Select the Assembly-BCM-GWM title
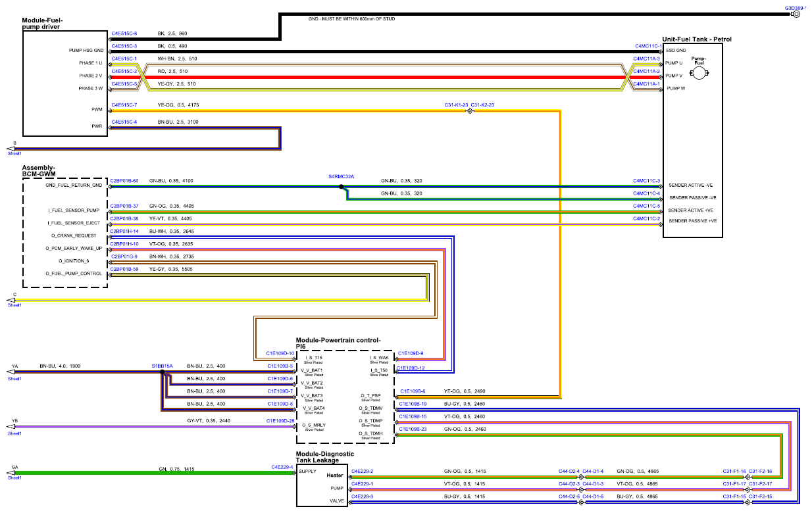The height and width of the screenshot is (513, 812). (39, 171)
